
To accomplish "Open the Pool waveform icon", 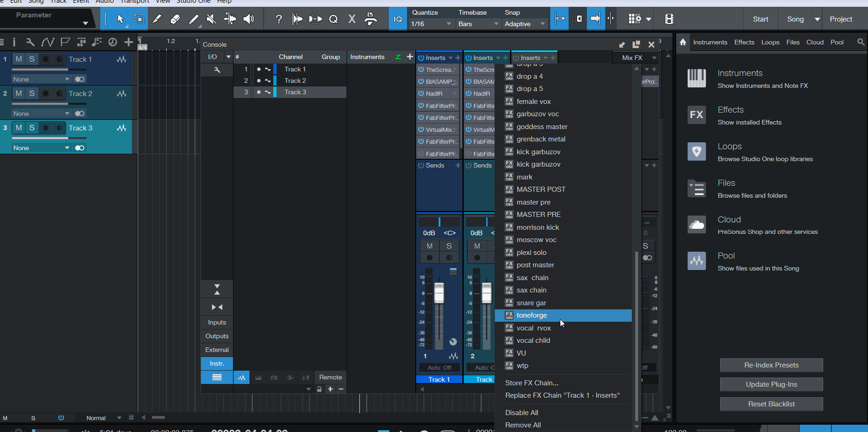I will pyautogui.click(x=697, y=261).
